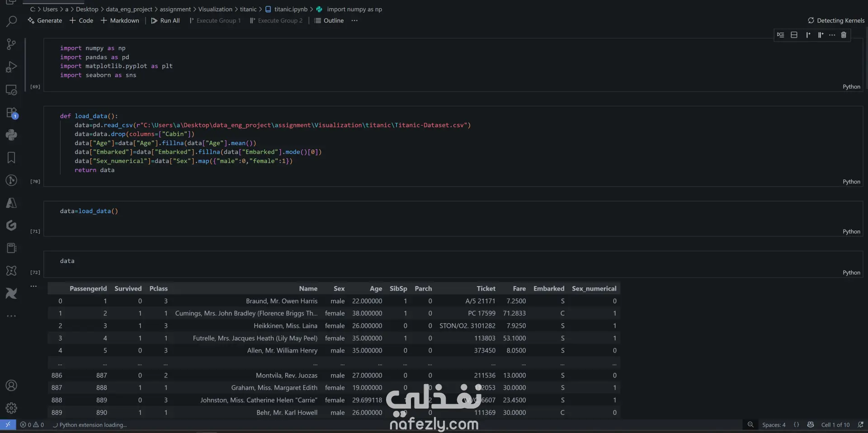Open more cell actions in the cell toolbar
The image size is (868, 433).
[x=832, y=35]
